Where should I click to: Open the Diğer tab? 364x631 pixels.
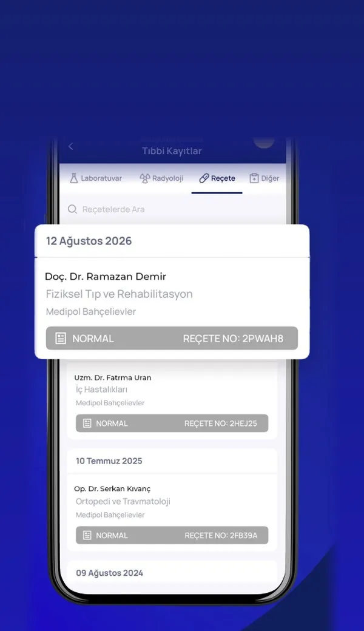265,178
